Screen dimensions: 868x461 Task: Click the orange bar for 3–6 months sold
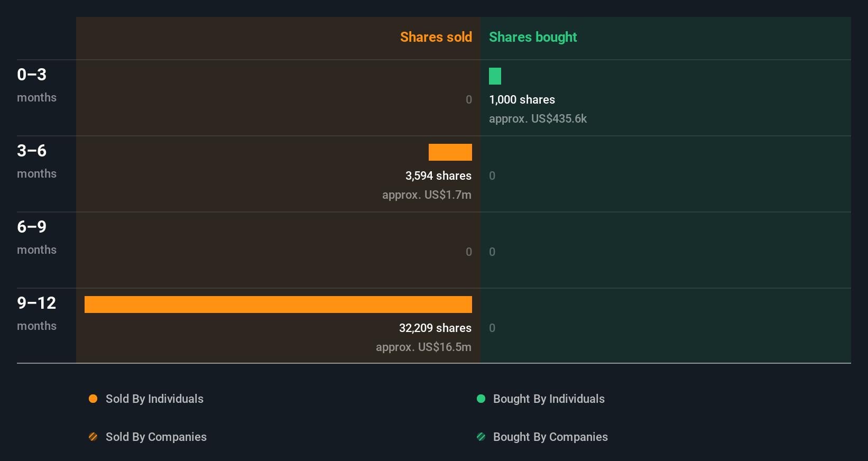(450, 152)
